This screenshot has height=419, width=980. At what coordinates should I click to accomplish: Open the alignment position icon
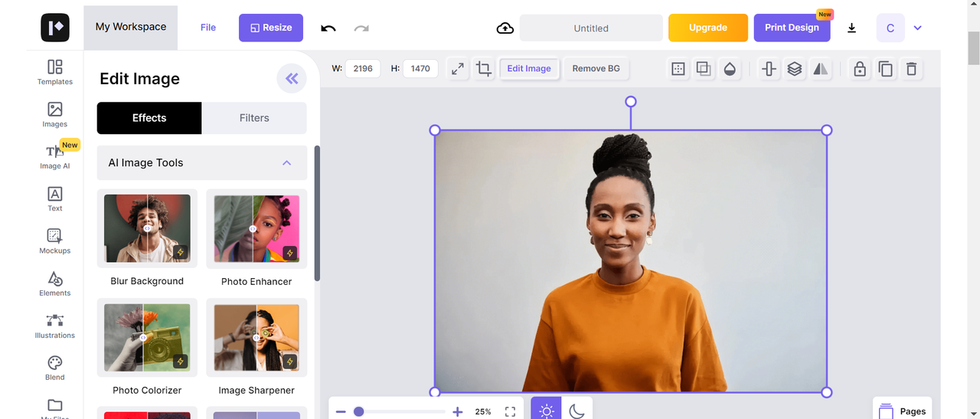coord(769,68)
